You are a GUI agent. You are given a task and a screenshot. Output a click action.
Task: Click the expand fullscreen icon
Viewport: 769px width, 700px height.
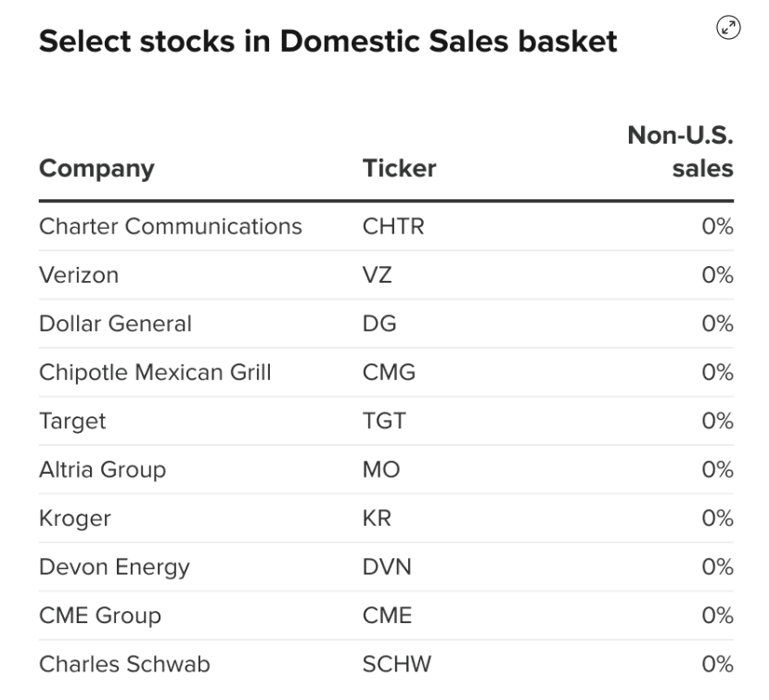pyautogui.click(x=729, y=29)
